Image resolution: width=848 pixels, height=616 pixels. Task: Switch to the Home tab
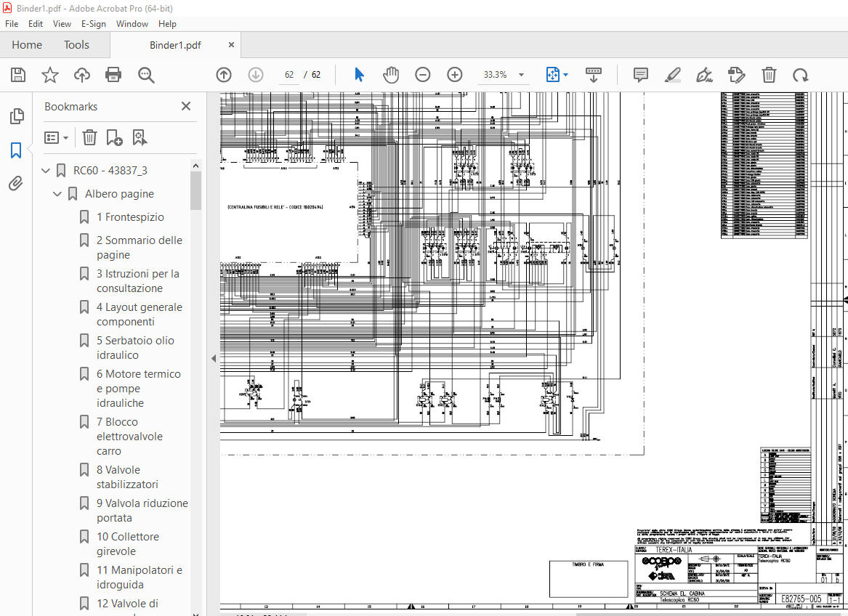tap(27, 45)
